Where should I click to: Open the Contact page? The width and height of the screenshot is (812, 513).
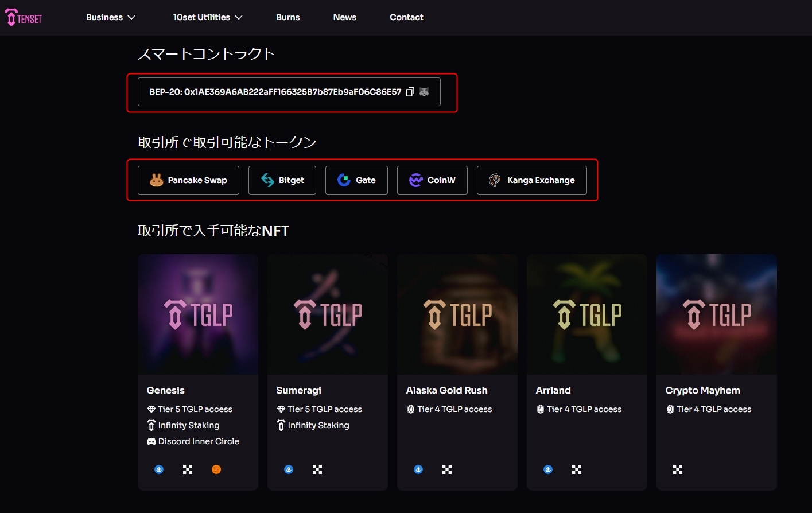[x=406, y=17]
